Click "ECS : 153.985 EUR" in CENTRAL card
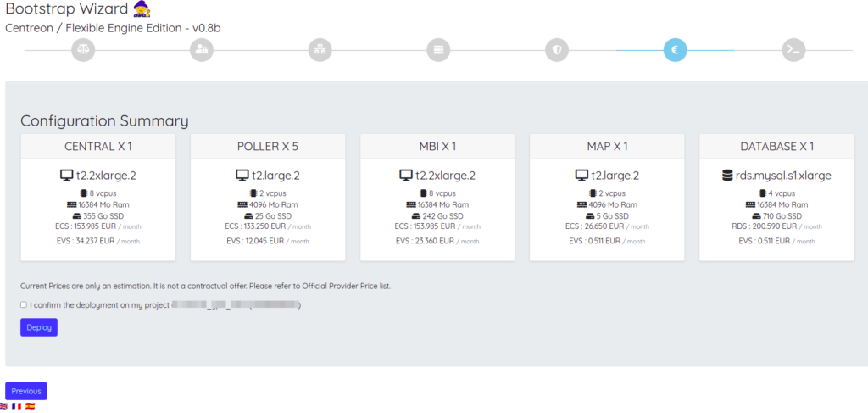 click(86, 226)
